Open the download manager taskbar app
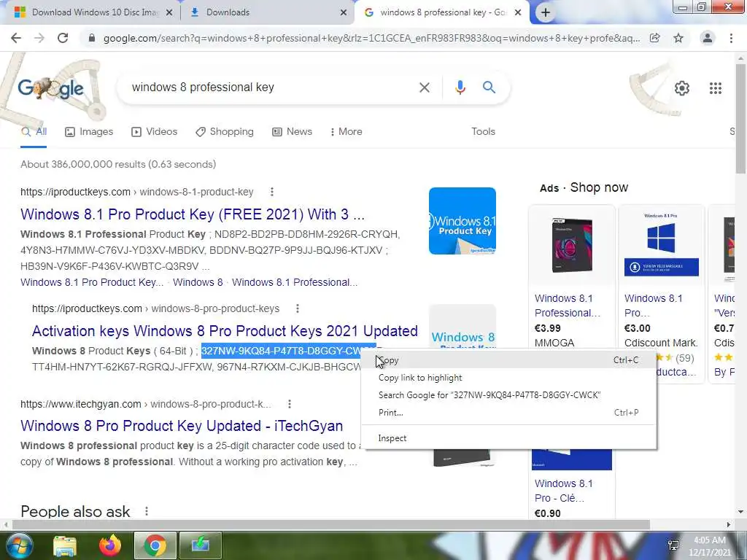The height and width of the screenshot is (560, 747). [x=201, y=545]
